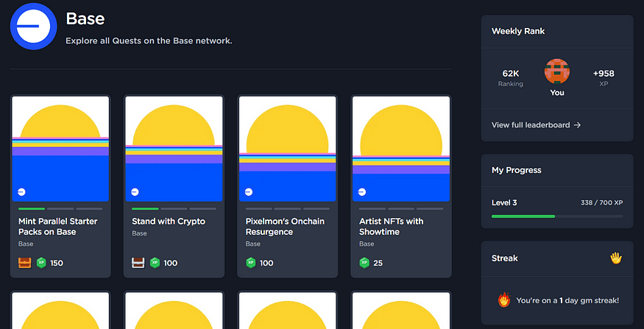Click the step progress bar on Artist NFTs card

click(401, 208)
